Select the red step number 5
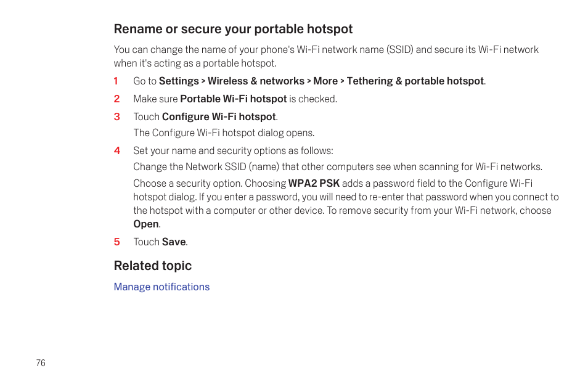The height and width of the screenshot is (392, 588). [x=116, y=242]
